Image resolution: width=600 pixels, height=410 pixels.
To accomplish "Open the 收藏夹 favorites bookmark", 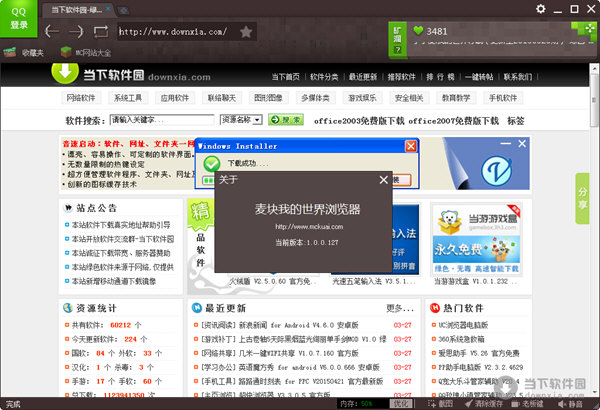I will 24,52.
